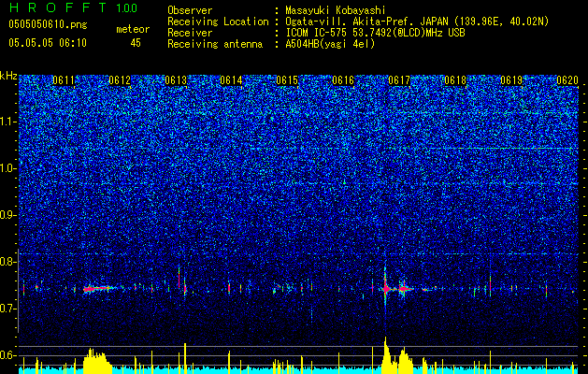588x374 pixels.
Task: Click the meteor count 45
Action: [x=136, y=43]
